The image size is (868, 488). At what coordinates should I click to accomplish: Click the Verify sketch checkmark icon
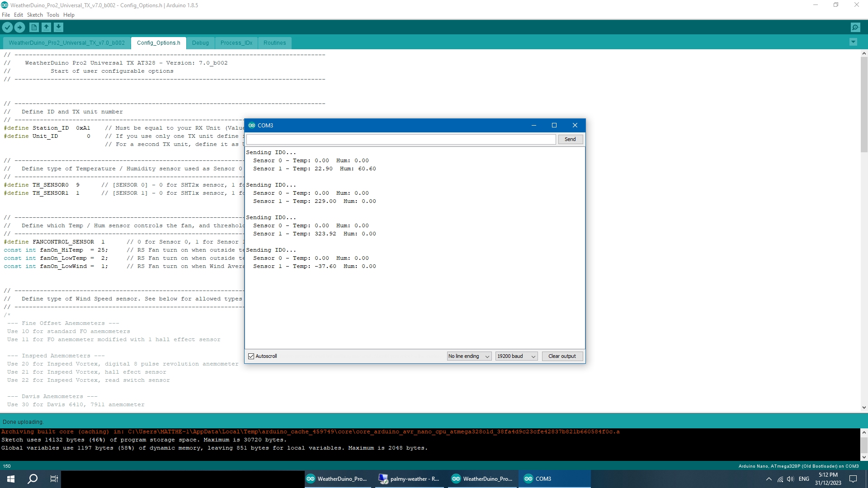point(7,28)
